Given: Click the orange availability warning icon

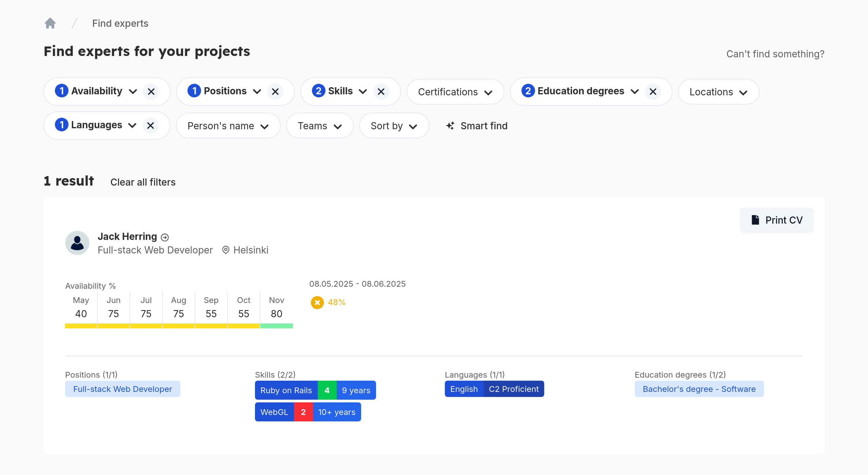Looking at the screenshot, I should (x=317, y=302).
